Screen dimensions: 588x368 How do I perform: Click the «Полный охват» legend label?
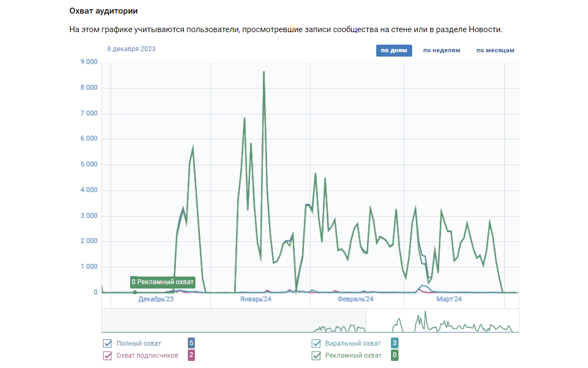click(139, 344)
